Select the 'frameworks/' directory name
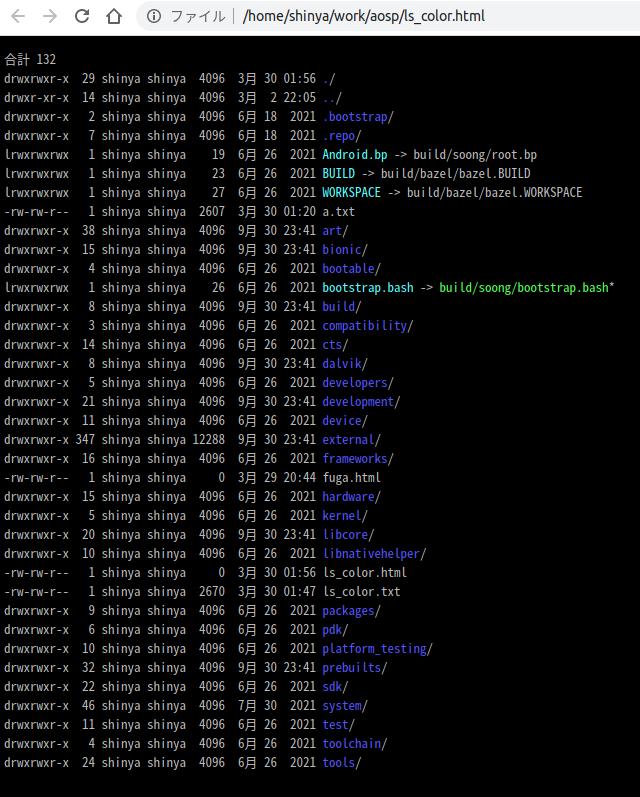Screen dimensions: 640x797 (x=358, y=458)
